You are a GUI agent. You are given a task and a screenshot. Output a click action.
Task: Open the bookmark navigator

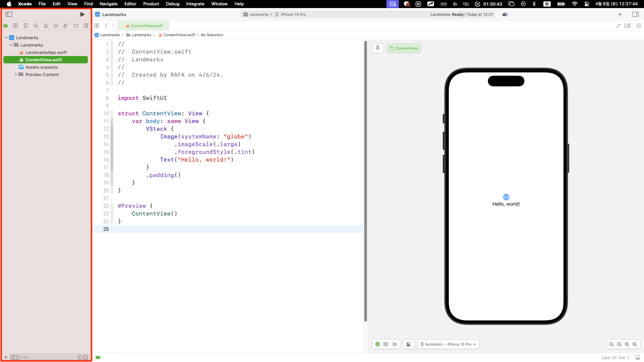coord(26,26)
